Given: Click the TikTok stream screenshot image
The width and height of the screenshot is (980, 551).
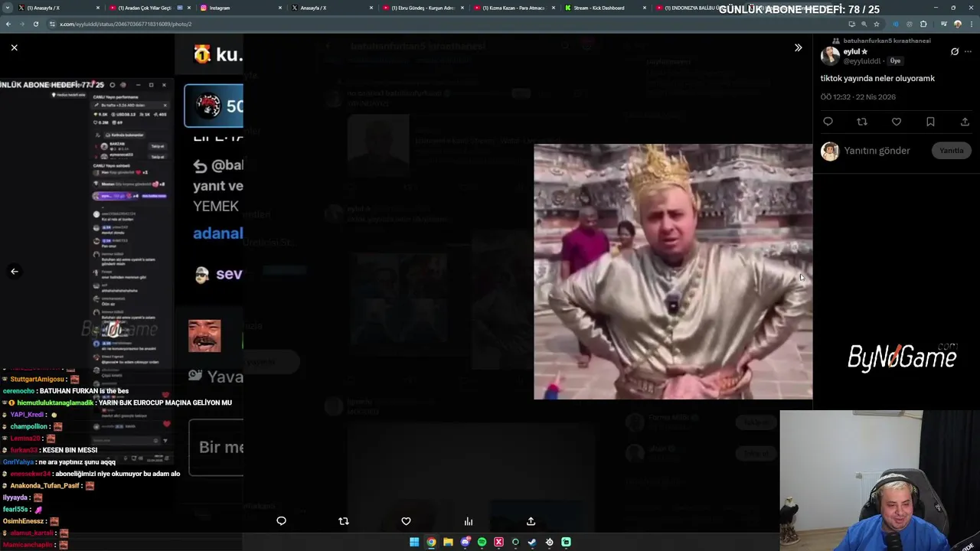Looking at the screenshot, I should 87,271.
